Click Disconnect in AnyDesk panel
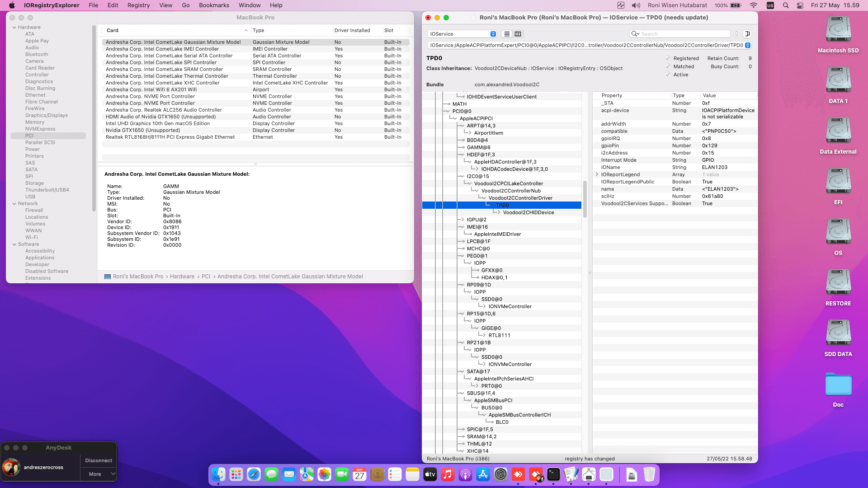Screen dimensions: 868x488 [x=99, y=460]
